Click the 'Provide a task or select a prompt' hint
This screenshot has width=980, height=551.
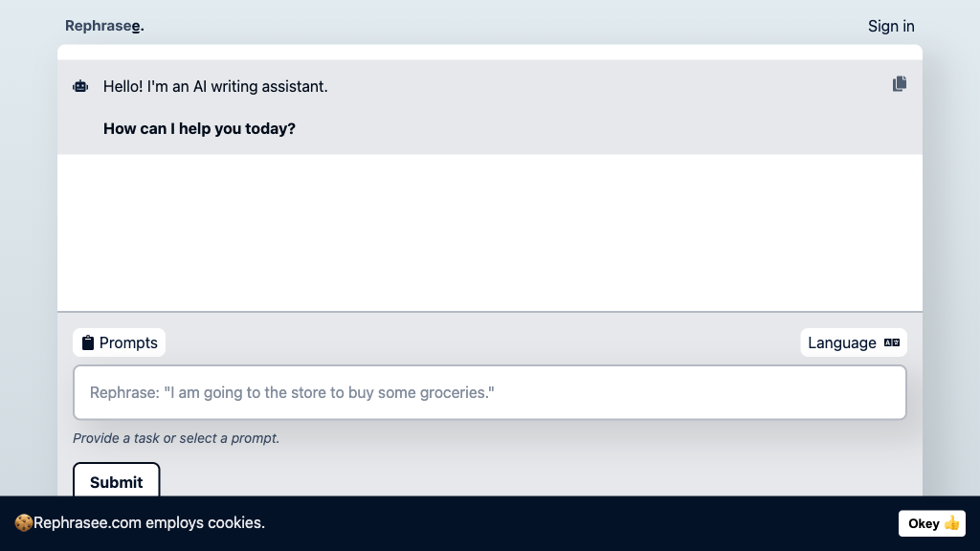[176, 438]
